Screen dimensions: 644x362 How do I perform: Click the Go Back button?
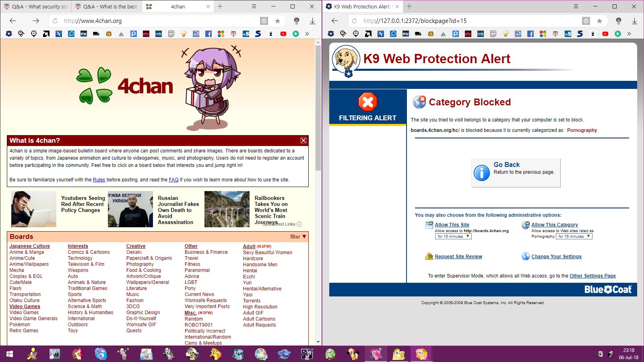coord(516,173)
